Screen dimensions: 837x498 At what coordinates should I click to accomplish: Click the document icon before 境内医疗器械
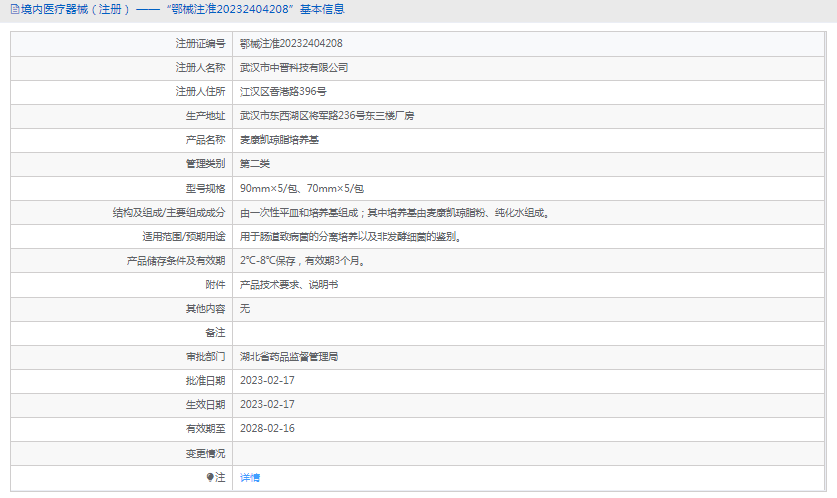coord(15,9)
